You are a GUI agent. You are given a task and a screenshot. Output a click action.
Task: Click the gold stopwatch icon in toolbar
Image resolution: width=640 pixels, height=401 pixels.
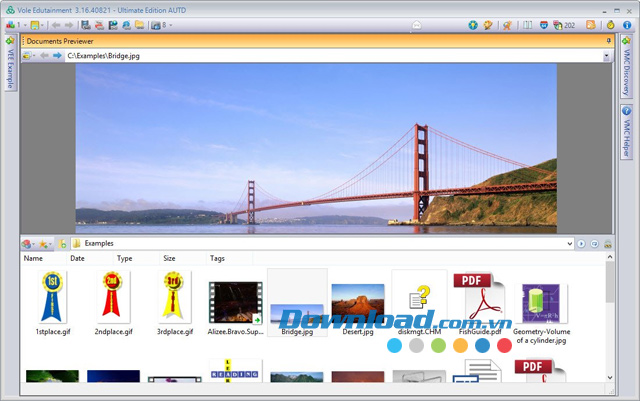(611, 25)
